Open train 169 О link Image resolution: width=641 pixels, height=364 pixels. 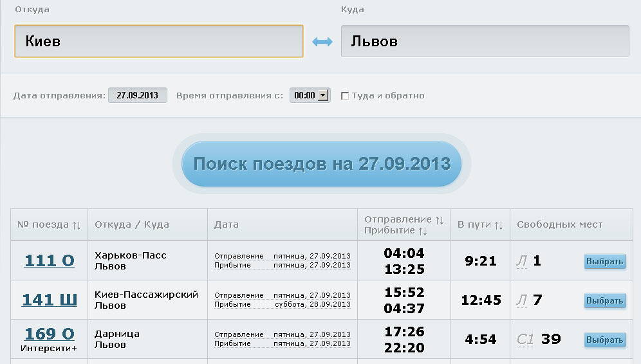point(50,334)
